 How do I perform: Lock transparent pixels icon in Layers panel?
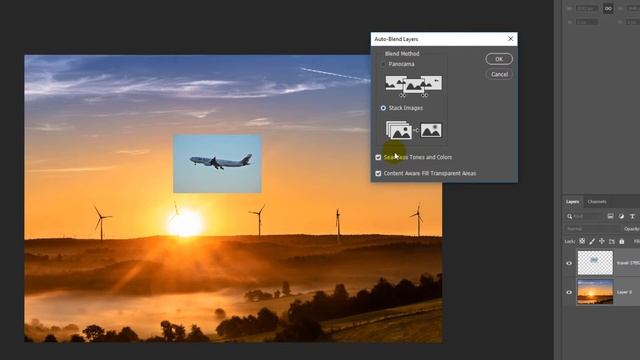(x=582, y=241)
